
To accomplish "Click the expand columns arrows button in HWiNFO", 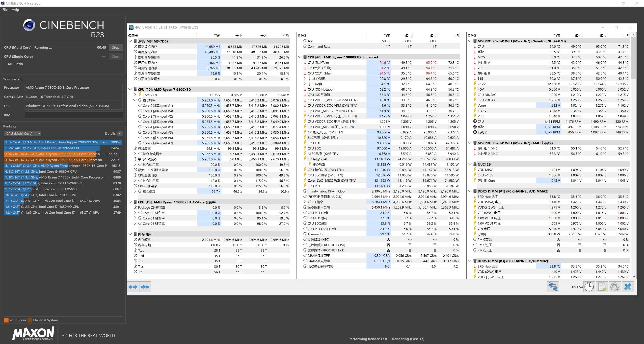I will (133, 287).
